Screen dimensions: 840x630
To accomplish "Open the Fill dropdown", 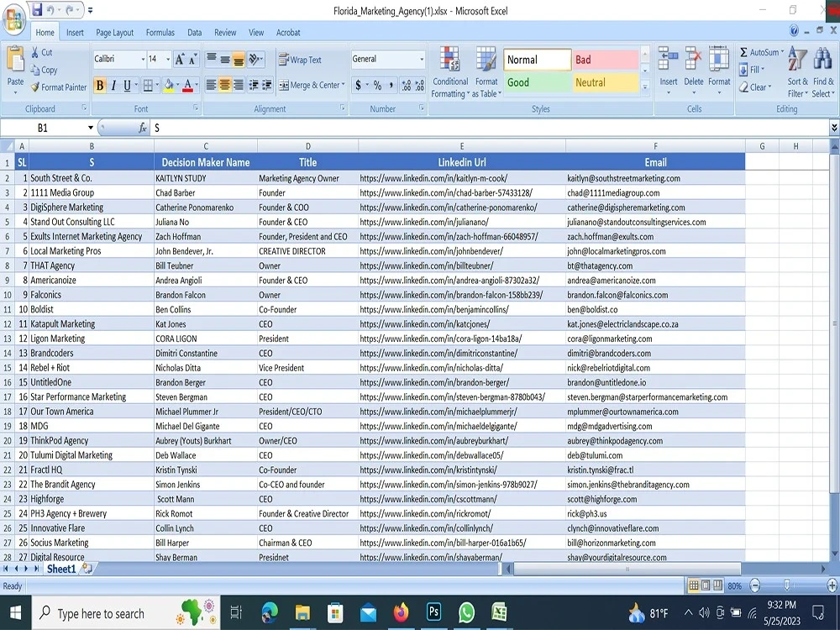I will click(752, 70).
